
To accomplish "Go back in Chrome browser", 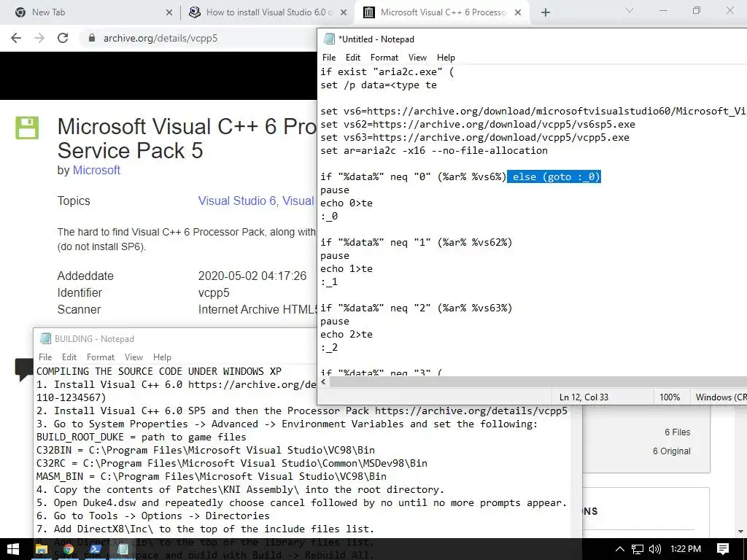I will tap(16, 38).
